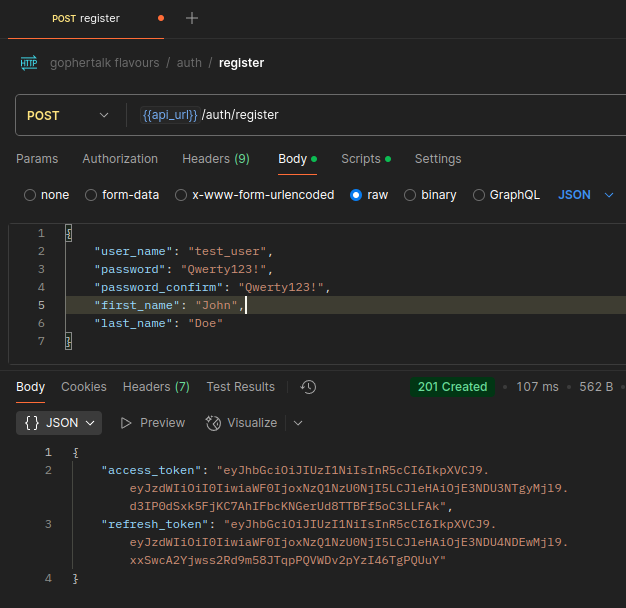Switch to the Authorization tab
This screenshot has width=626, height=608.
pyautogui.click(x=120, y=159)
